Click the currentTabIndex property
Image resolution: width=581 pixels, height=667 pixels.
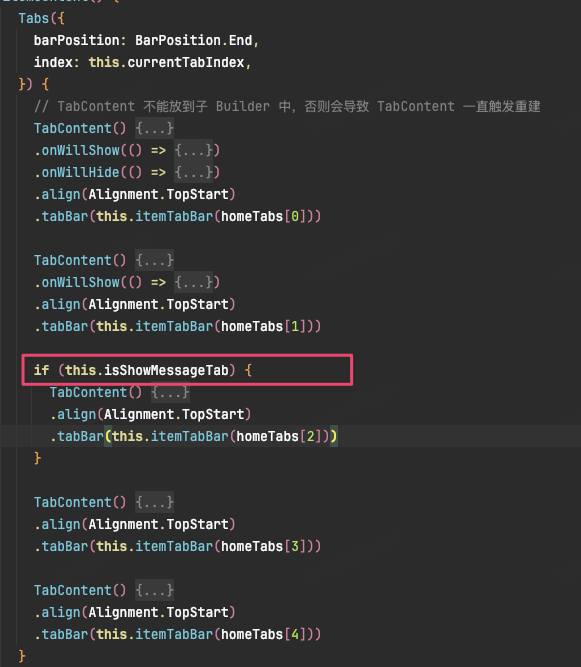point(186,62)
